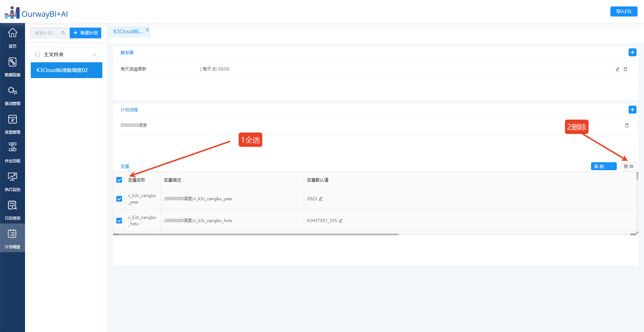Screen dimensions: 644x332
Task: Uncheck the v_k3c_cangku_year variable row
Action: (x=119, y=199)
